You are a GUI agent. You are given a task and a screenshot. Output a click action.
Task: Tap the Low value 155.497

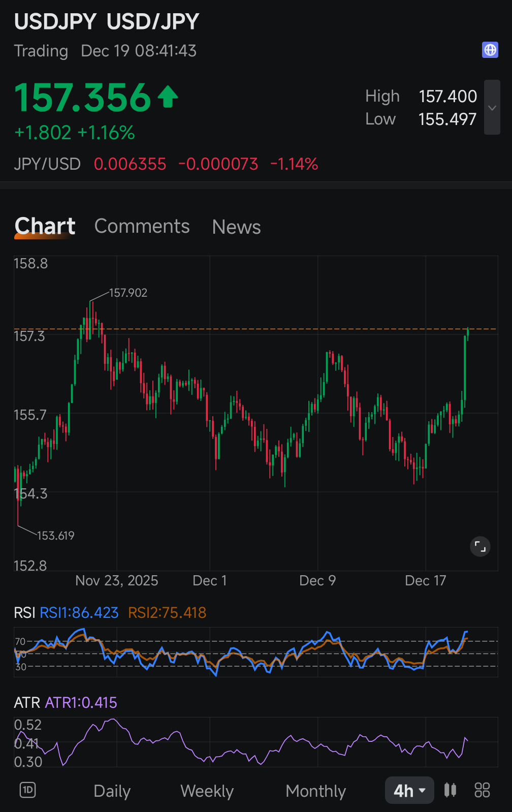447,119
